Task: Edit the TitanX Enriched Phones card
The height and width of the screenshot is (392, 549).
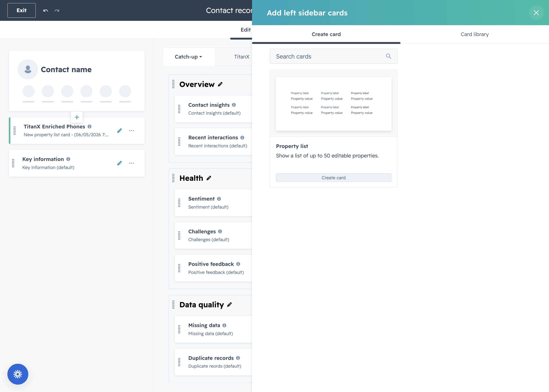Action: [x=119, y=131]
